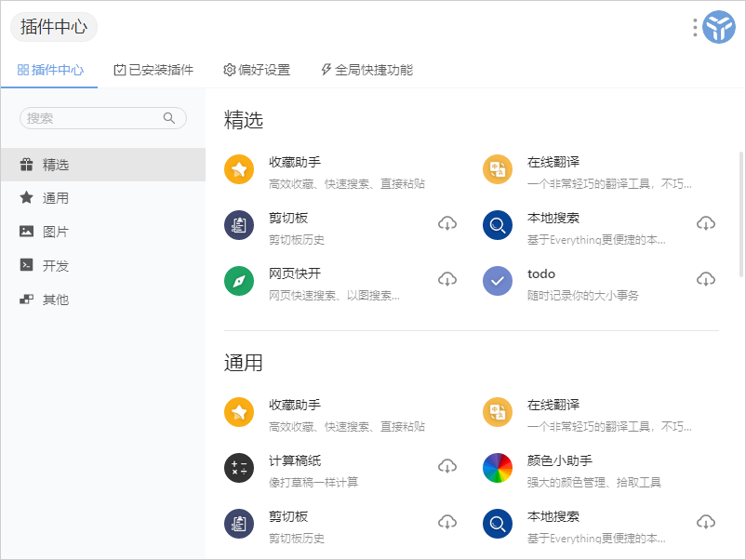Screen dimensions: 746x560
Task: Open the 剪切板 plugin icon
Action: click(239, 225)
